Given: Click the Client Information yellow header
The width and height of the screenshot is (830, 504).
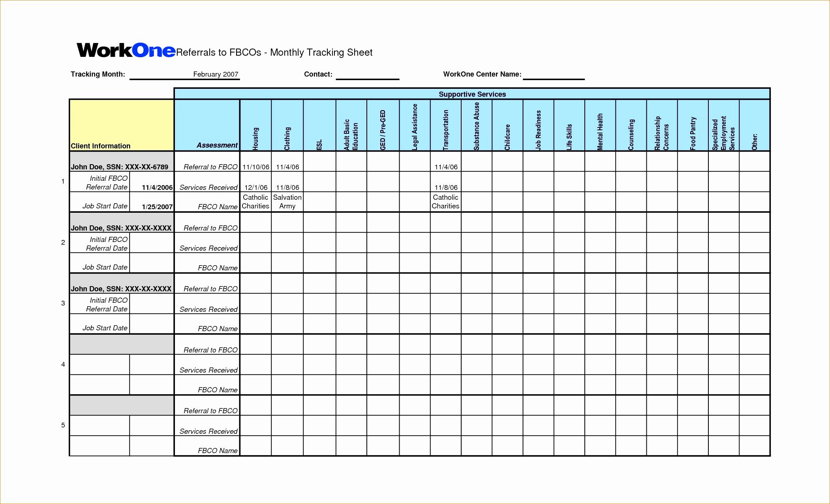Looking at the screenshot, I should (102, 146).
